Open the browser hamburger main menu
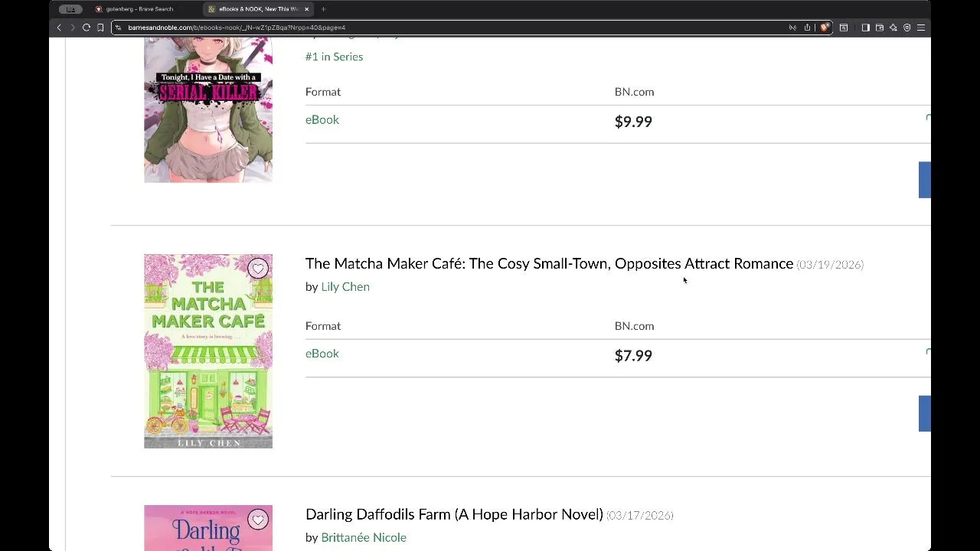 (921, 28)
